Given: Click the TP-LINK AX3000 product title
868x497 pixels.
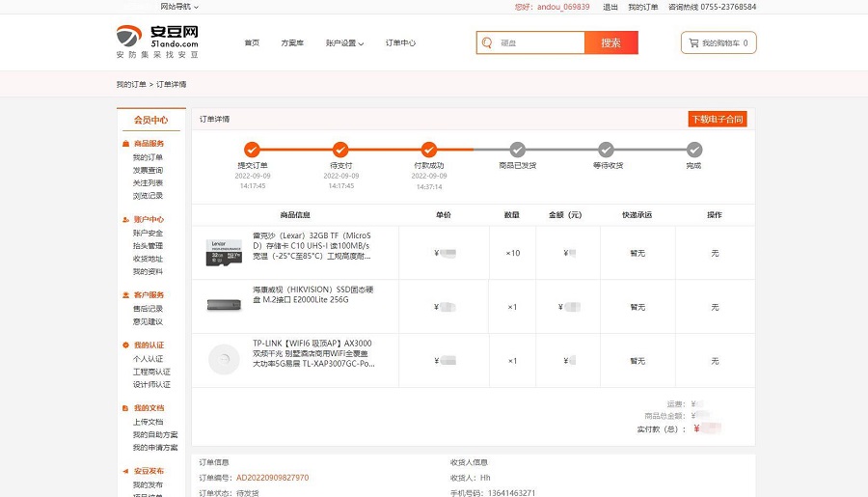Looking at the screenshot, I should [x=313, y=353].
